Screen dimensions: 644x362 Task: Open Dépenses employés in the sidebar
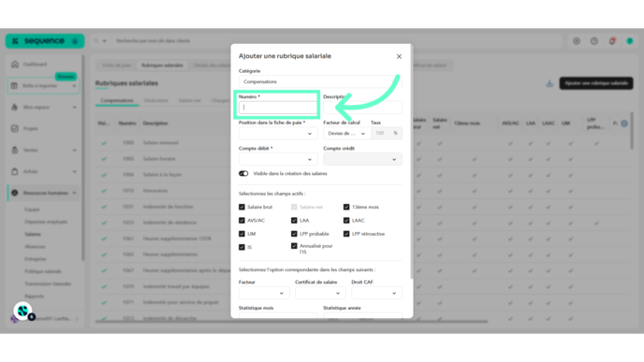click(x=46, y=222)
